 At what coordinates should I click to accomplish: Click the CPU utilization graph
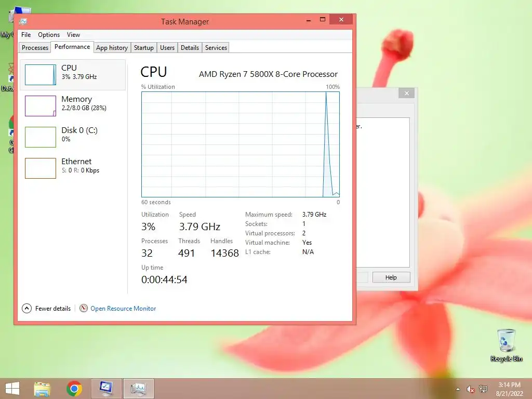pos(240,144)
